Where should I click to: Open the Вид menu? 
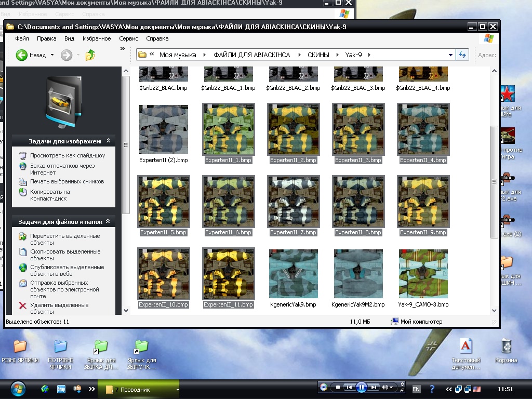point(69,38)
